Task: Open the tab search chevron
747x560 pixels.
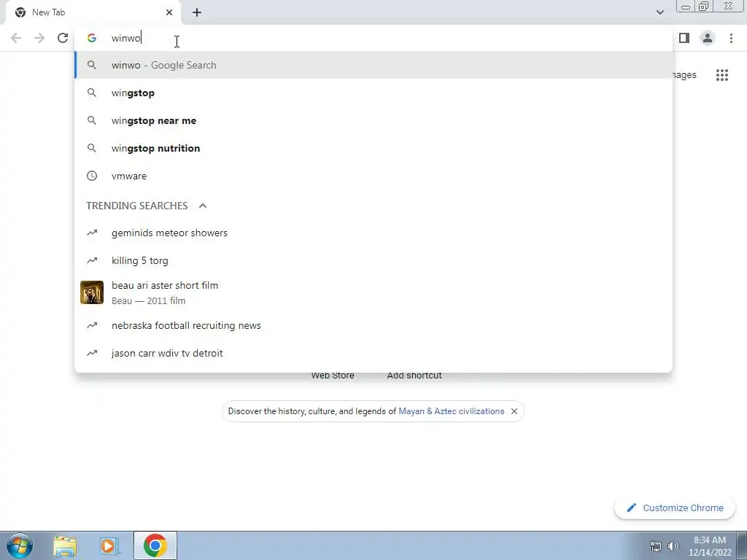Action: tap(659, 12)
